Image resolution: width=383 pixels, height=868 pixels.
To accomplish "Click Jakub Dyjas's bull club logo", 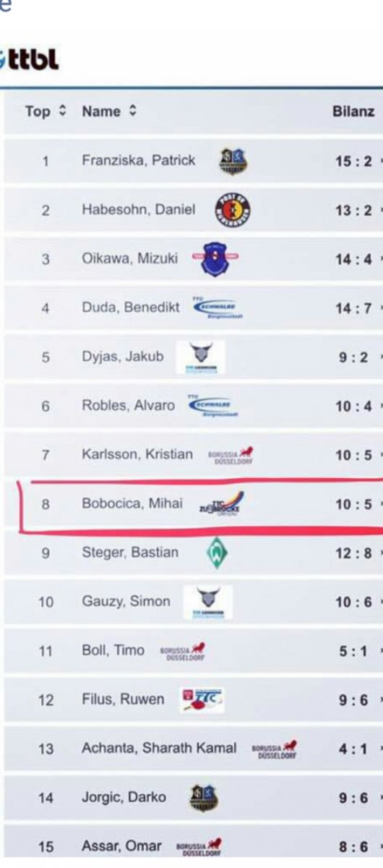I will tap(201, 357).
